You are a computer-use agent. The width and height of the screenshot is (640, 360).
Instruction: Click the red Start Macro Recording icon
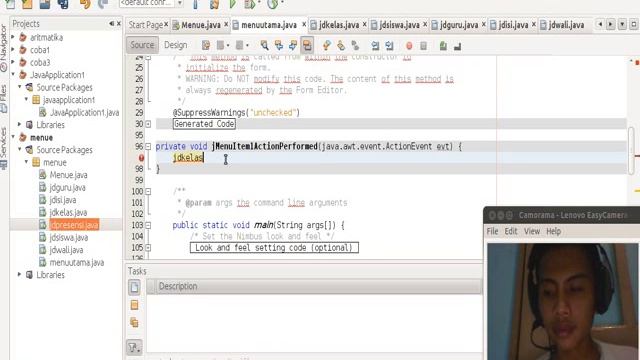coord(409,46)
